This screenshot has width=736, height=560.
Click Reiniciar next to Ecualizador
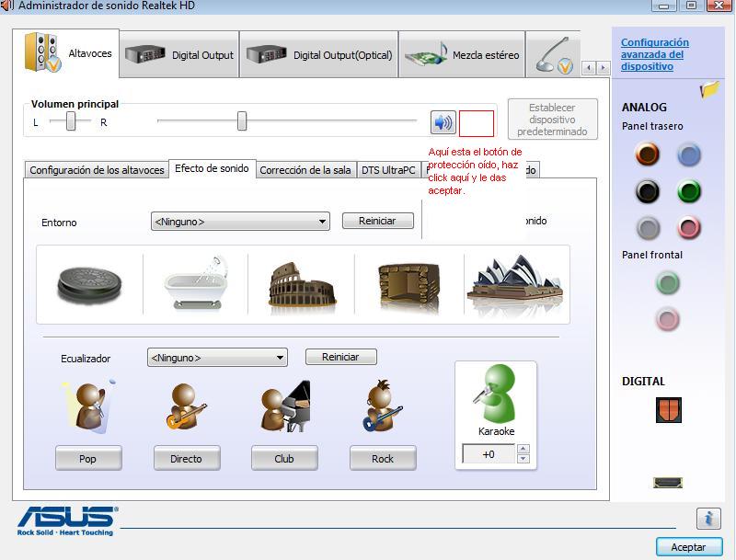pos(340,357)
